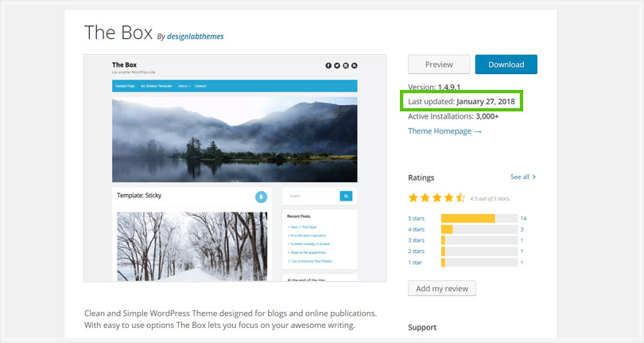Click the Search field in theme preview
Screen dimensions: 644x343
(313, 197)
